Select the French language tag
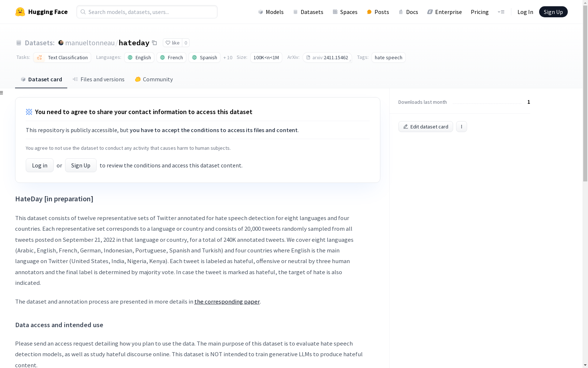 pyautogui.click(x=171, y=57)
